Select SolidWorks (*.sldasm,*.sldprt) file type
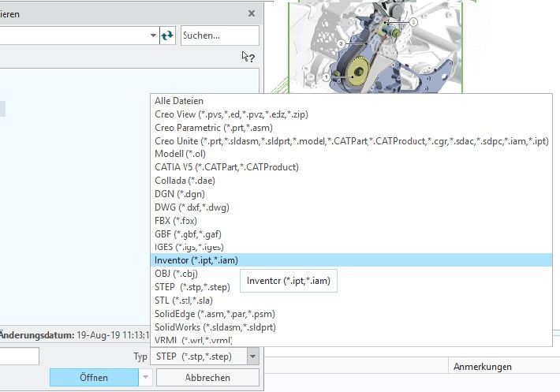560x392 pixels. (226, 327)
